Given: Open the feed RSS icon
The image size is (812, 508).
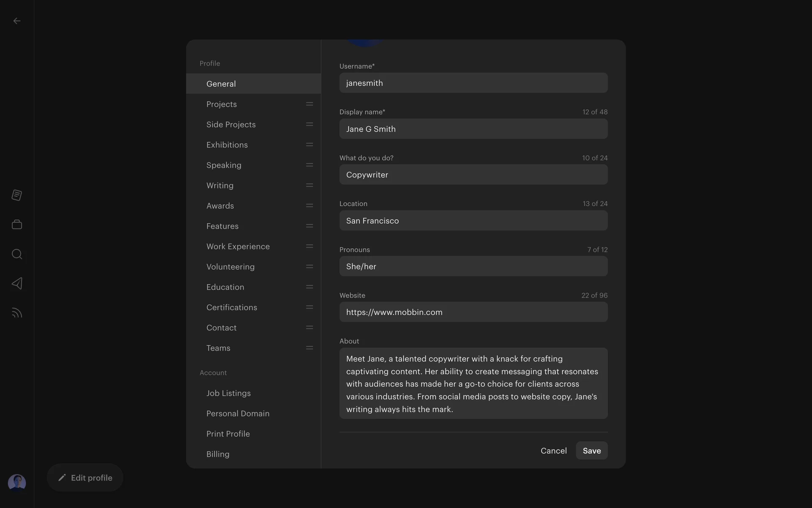Looking at the screenshot, I should 17,313.
